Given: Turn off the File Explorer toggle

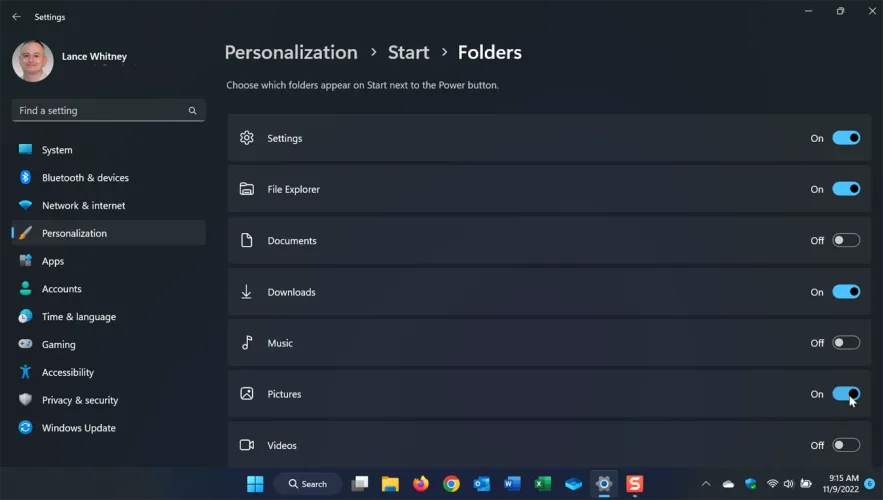Looking at the screenshot, I should [845, 189].
